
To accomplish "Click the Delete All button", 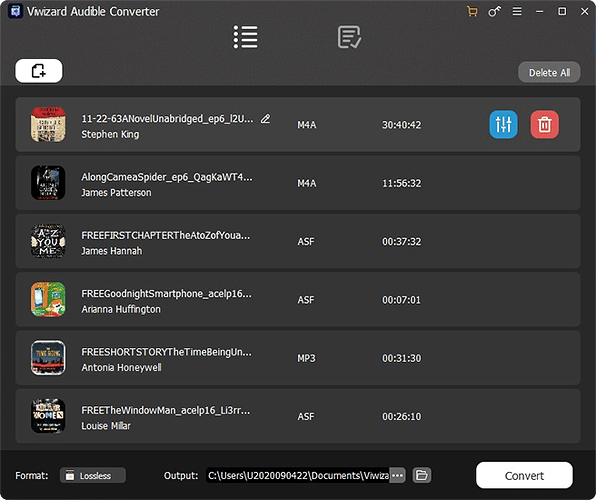I will (549, 72).
